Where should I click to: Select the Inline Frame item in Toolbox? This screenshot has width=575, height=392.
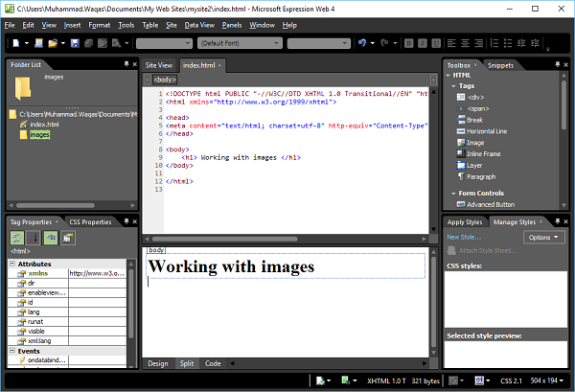point(483,153)
